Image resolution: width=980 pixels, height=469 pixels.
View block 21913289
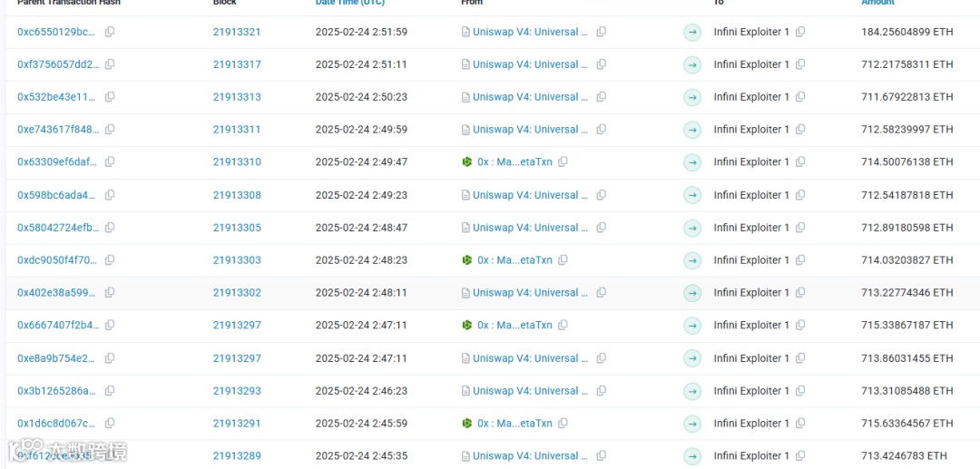237,456
